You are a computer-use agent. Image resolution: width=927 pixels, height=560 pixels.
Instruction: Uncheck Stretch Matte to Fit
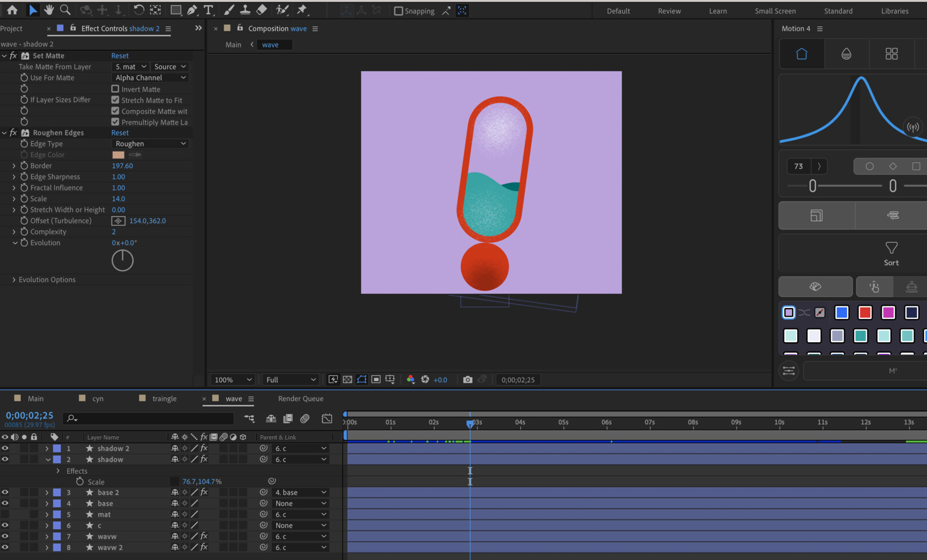click(115, 100)
